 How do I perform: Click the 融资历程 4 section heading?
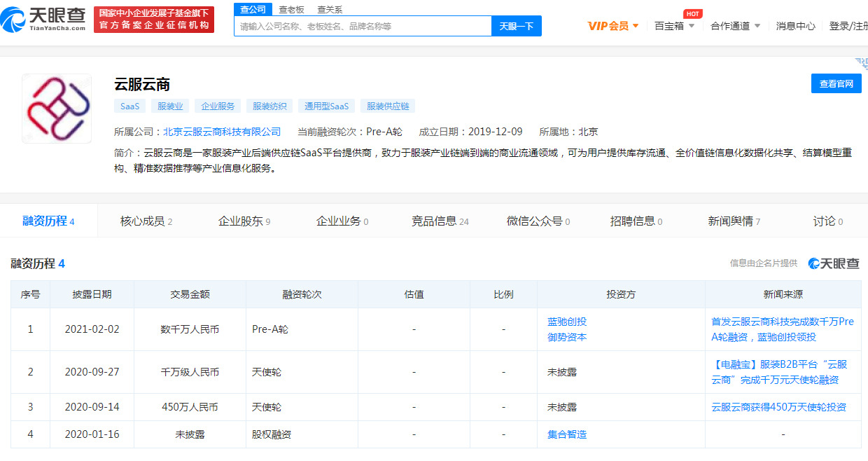click(x=38, y=264)
